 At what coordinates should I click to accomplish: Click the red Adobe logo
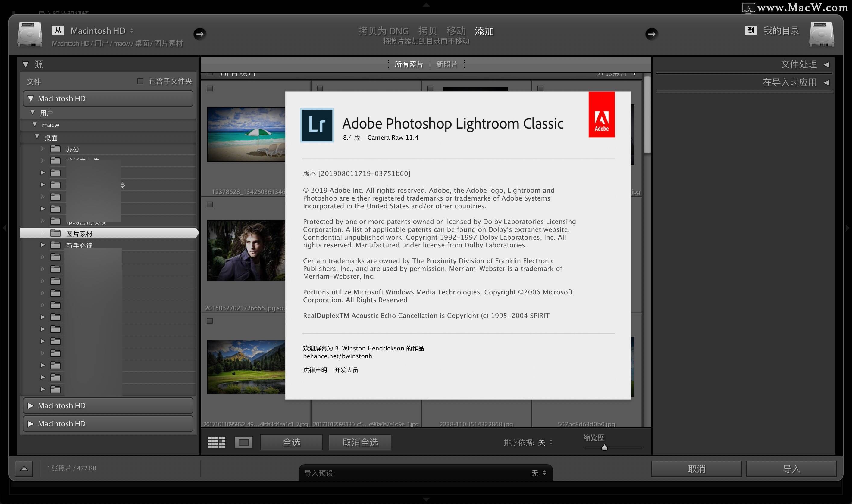point(602,114)
